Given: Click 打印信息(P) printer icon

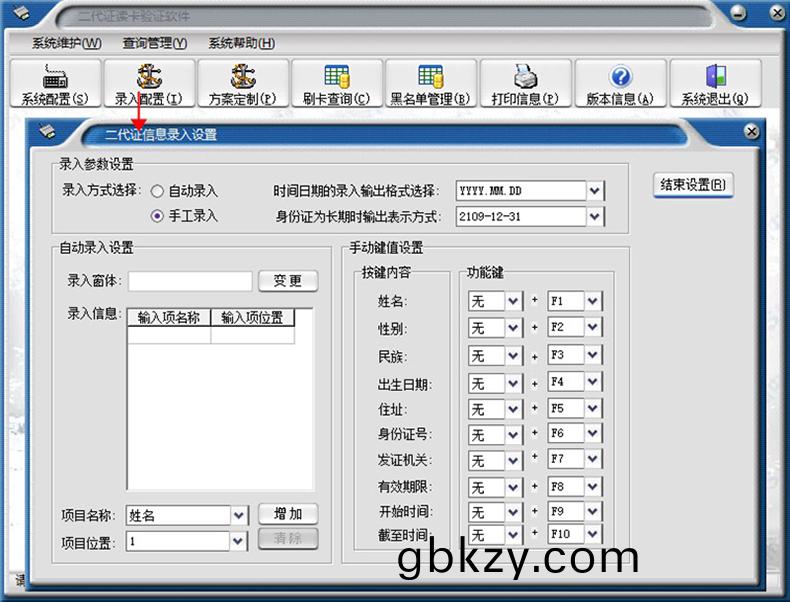Looking at the screenshot, I should [x=525, y=77].
